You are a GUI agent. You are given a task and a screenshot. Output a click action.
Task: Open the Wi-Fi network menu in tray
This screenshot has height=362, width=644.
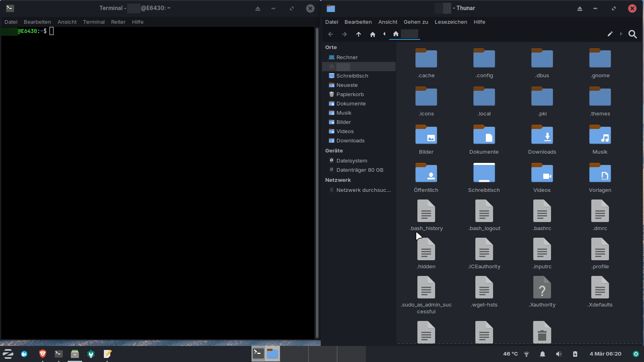click(526, 354)
